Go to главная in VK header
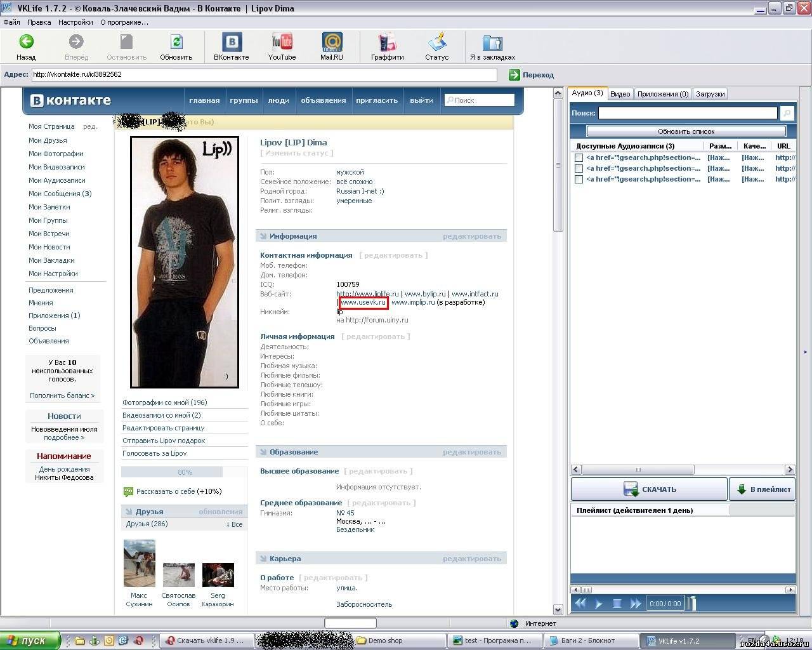The width and height of the screenshot is (812, 650). point(204,100)
